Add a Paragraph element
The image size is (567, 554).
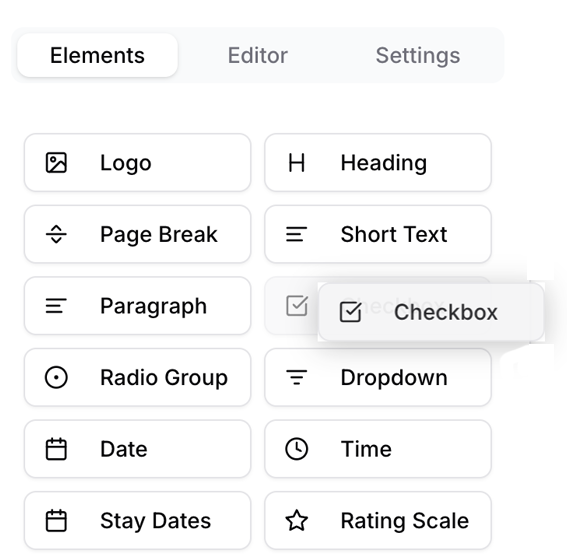click(x=137, y=306)
